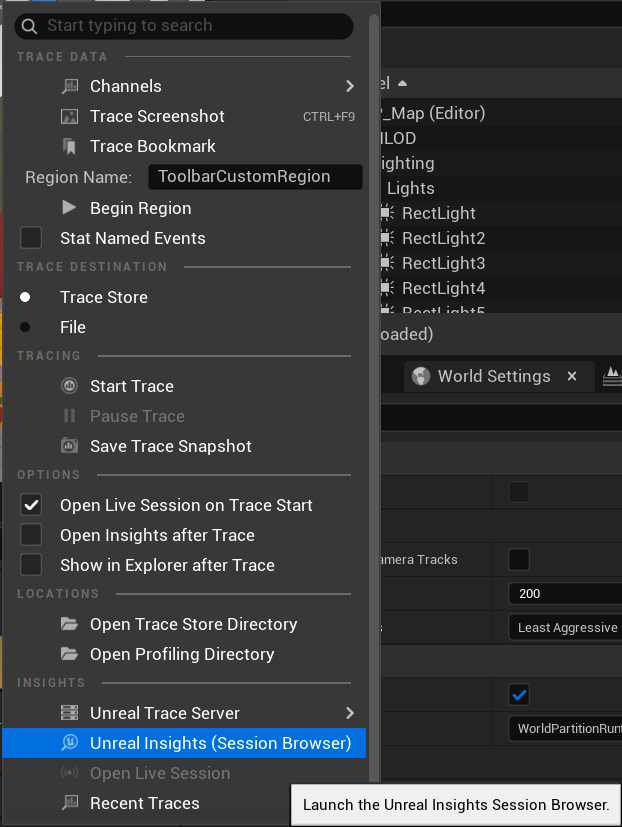
Task: Click the World Settings globe icon
Action: point(420,376)
